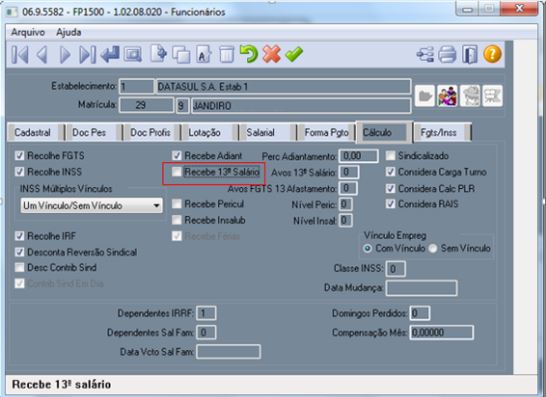Toggle Recebe Adiant checkbox
The image size is (546, 397).
click(x=177, y=156)
